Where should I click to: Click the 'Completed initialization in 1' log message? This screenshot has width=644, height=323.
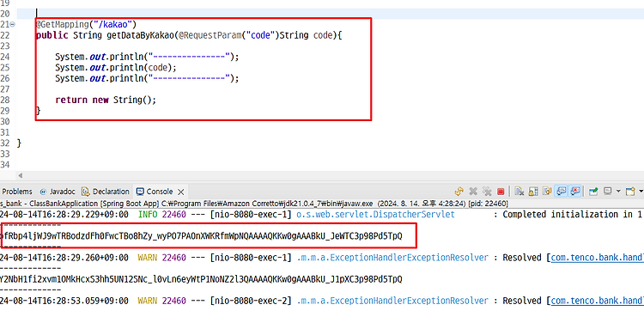pyautogui.click(x=573, y=215)
